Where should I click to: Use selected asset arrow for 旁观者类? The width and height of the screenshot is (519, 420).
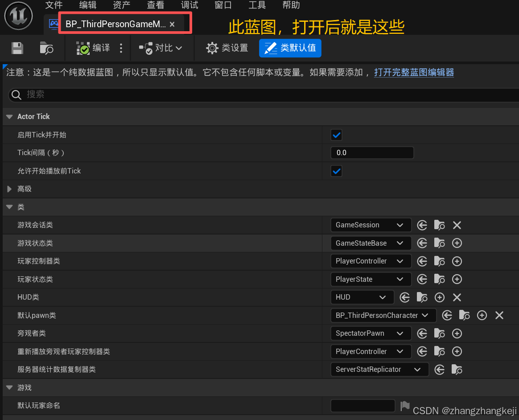[422, 334]
